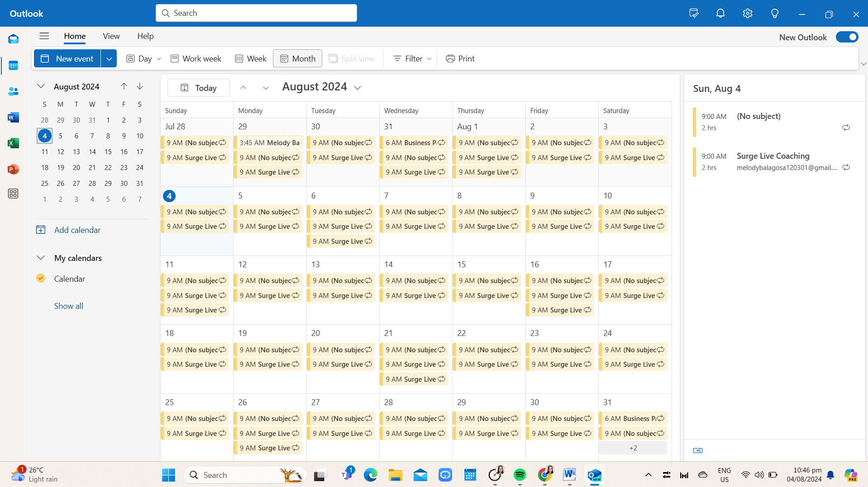Open the notifications bell in title bar
This screenshot has height=487, width=868.
(720, 13)
